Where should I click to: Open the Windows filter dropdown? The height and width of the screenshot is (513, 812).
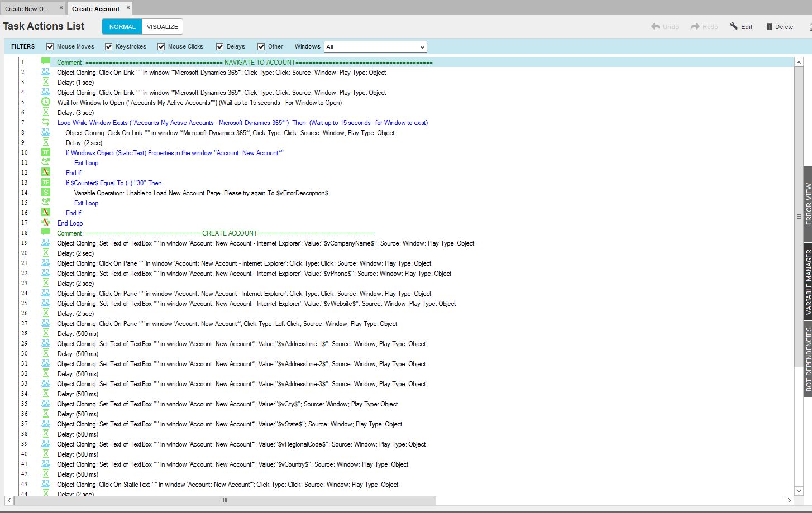point(375,47)
